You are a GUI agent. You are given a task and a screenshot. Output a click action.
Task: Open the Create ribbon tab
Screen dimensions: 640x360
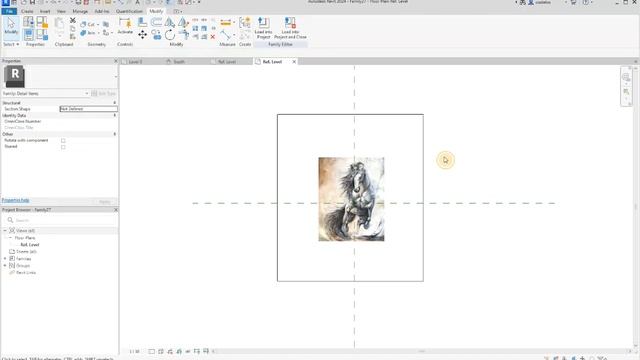click(27, 11)
